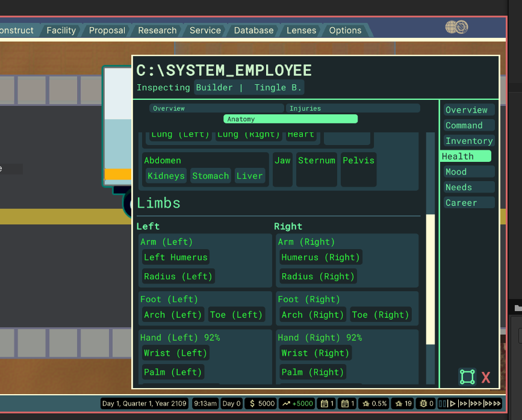Open the Needs section in the sidebar
The height and width of the screenshot is (420, 522).
point(469,187)
